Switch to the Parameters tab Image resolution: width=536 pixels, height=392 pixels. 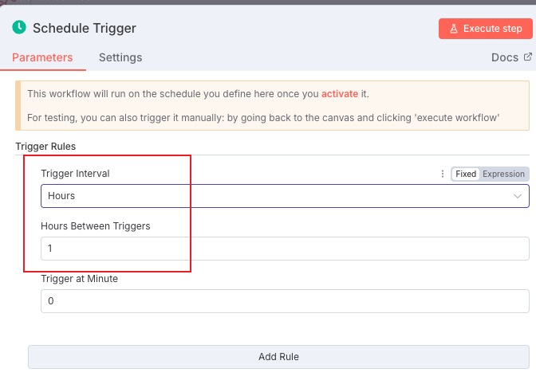pos(42,57)
